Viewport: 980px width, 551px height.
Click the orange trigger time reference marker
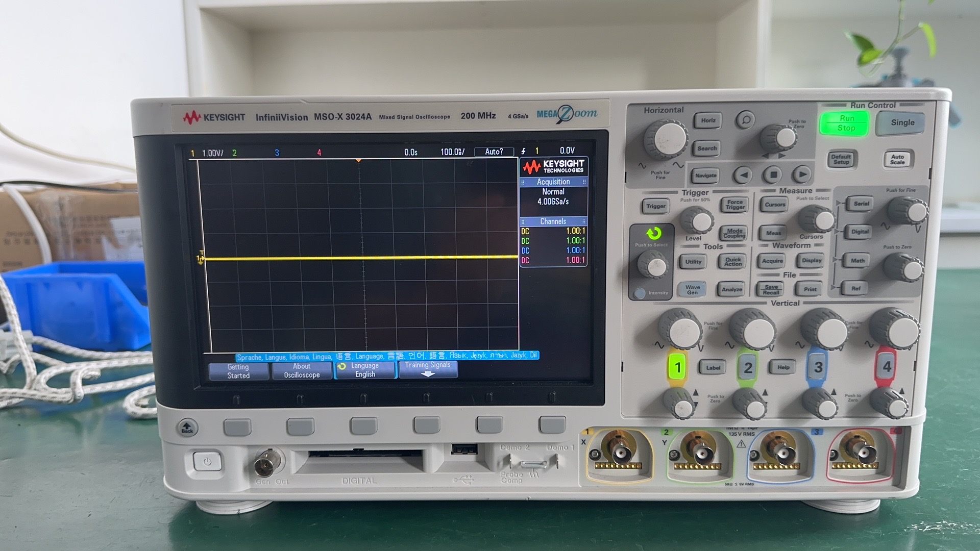coord(359,161)
